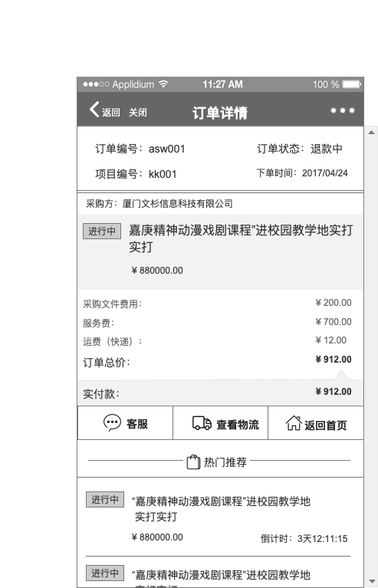
Task: Select the order's course title in gray panel
Action: (x=241, y=238)
